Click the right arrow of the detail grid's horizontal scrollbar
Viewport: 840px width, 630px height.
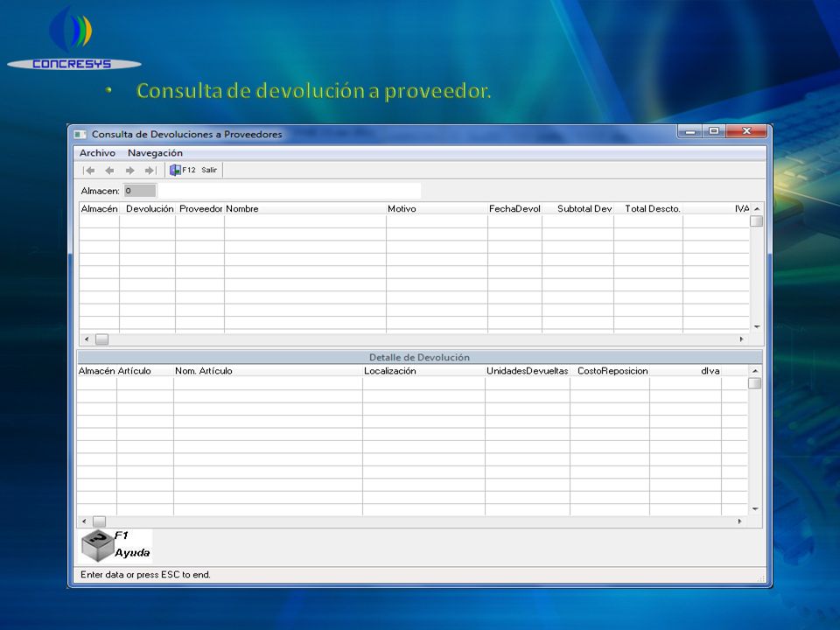coord(740,521)
